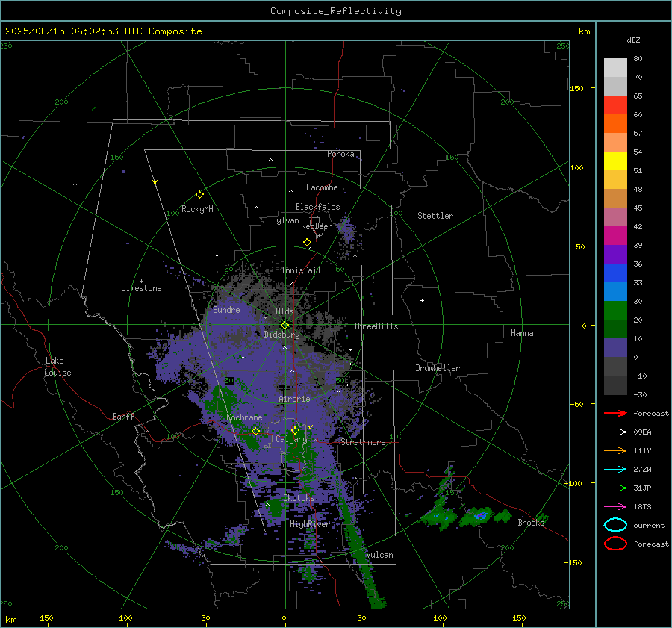Click the green echo patch west of Okotoks
This screenshot has width=672, height=628.
coord(274,509)
